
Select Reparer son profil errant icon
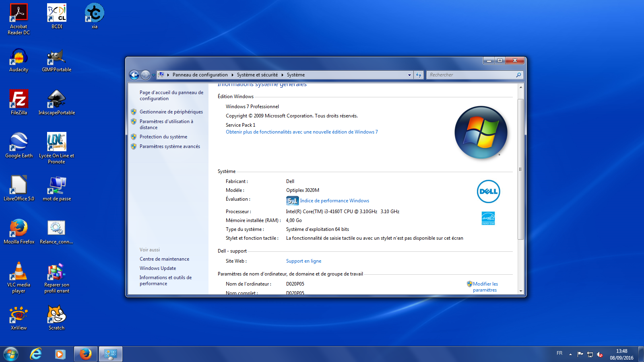point(57,277)
